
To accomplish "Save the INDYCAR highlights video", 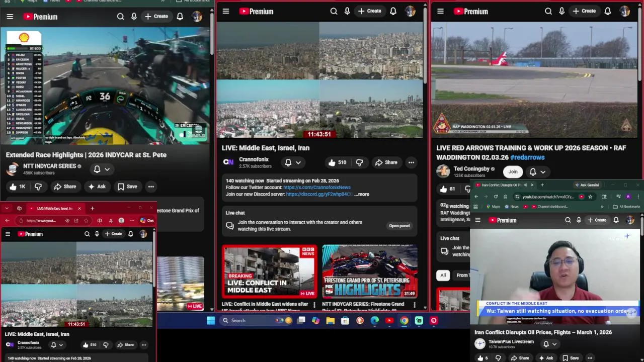I will click(x=127, y=187).
